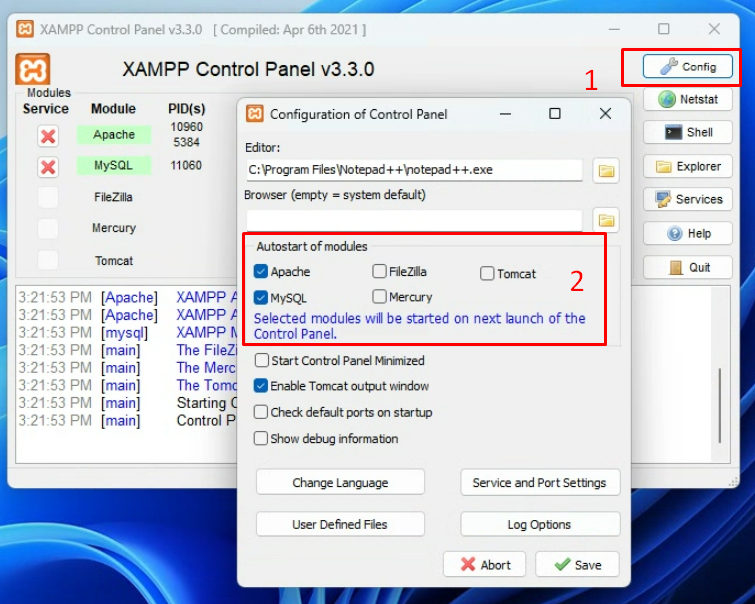Browse for browser with folder icon
Viewport: 755px width, 604px height.
606,221
